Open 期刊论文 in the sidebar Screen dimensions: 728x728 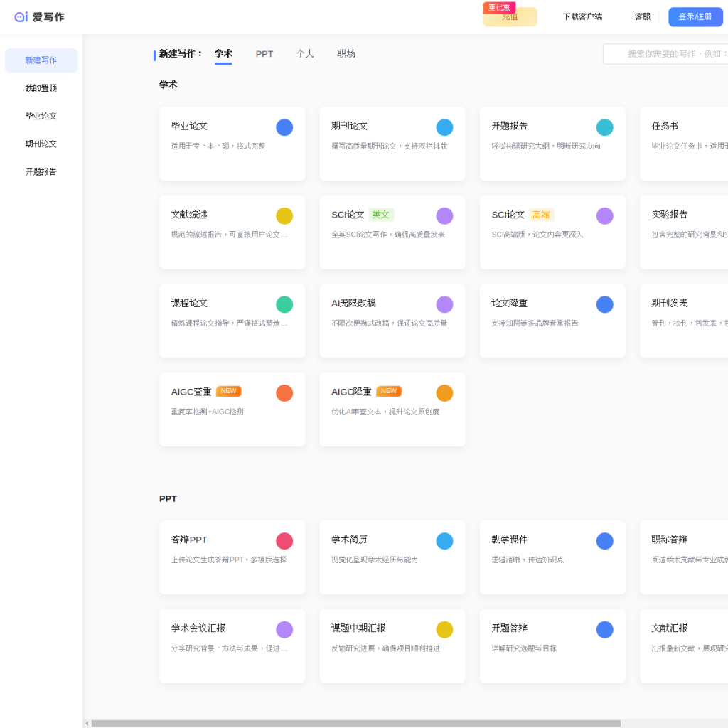pos(41,144)
